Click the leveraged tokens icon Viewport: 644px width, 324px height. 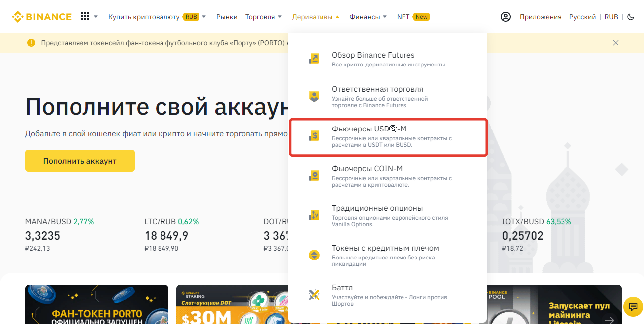(x=314, y=255)
